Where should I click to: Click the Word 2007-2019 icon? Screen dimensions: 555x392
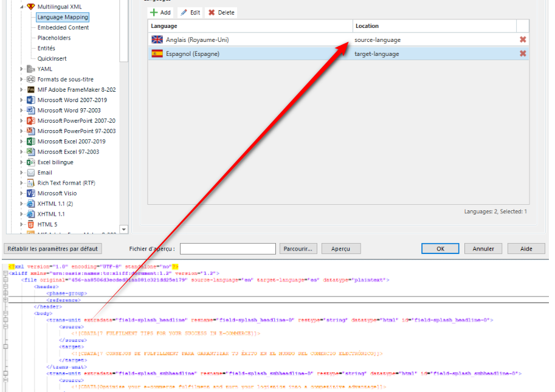(31, 100)
